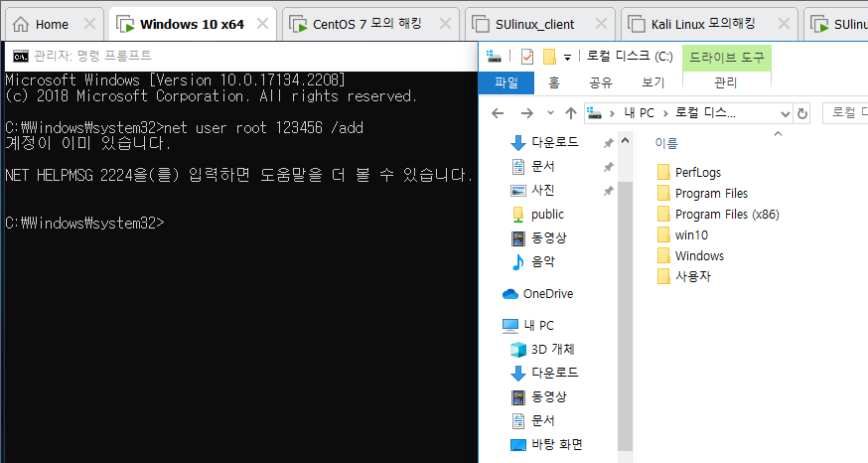868x463 pixels.
Task: Click the pin icon next to 사진
Action: coord(608,191)
